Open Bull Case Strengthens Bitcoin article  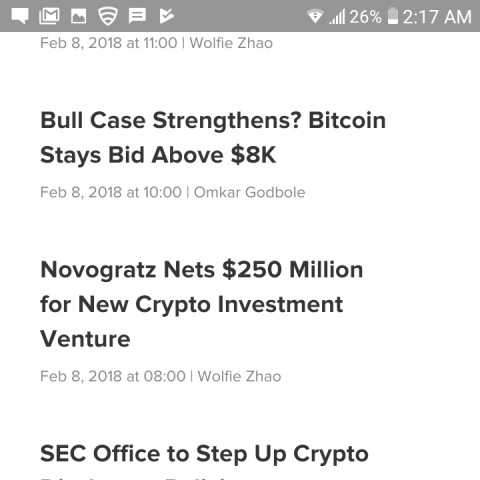point(213,138)
